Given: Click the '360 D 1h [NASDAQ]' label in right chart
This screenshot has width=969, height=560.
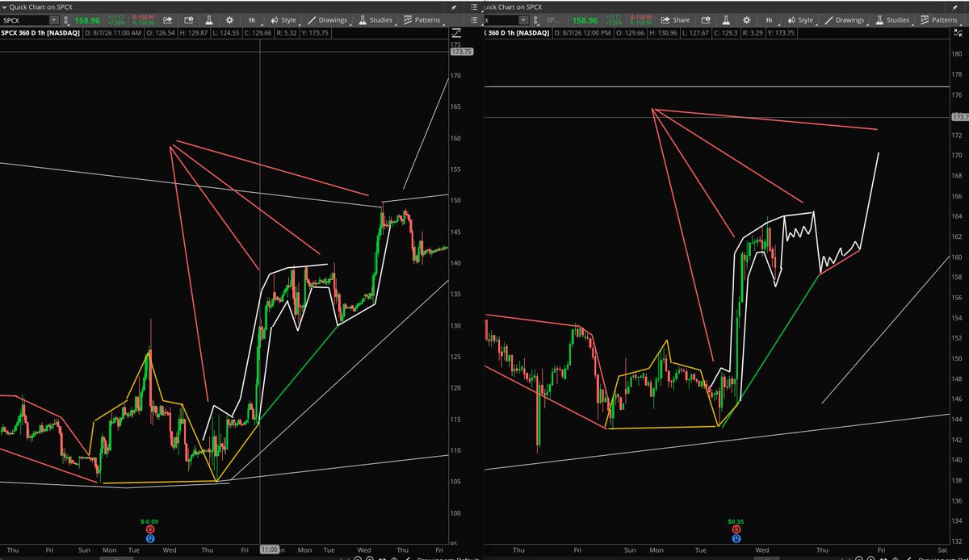Looking at the screenshot, I should click(x=517, y=33).
